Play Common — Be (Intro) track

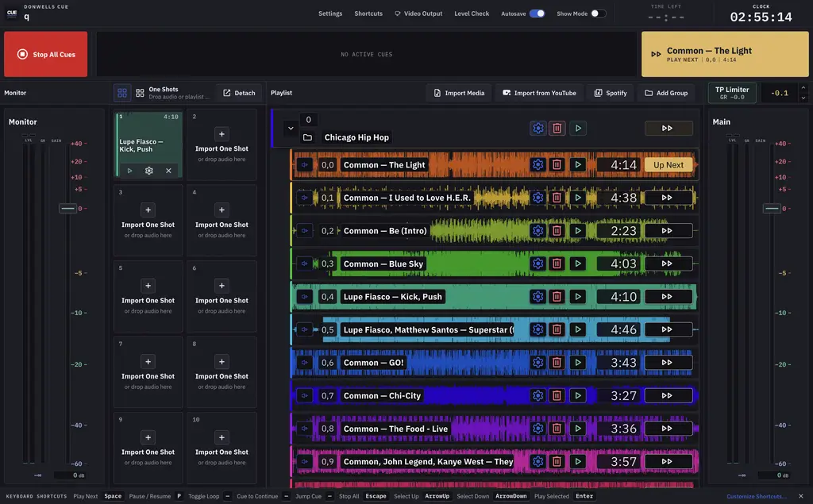[578, 231]
